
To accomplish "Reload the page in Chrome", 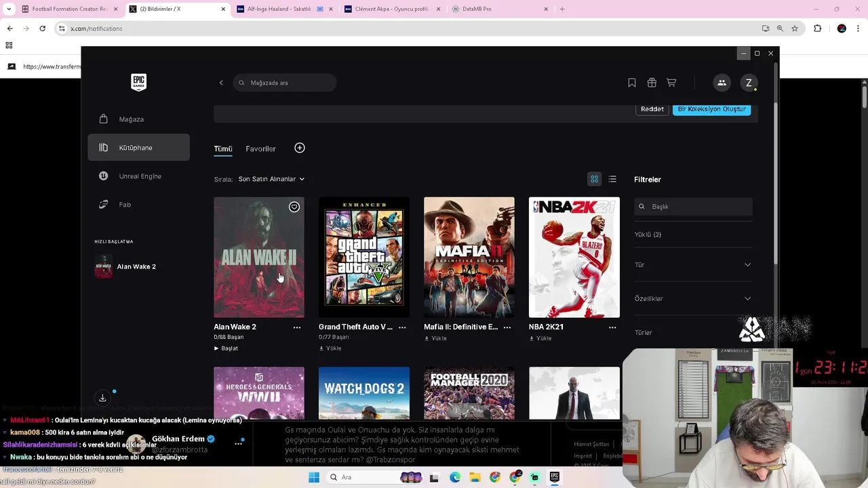I will point(42,28).
